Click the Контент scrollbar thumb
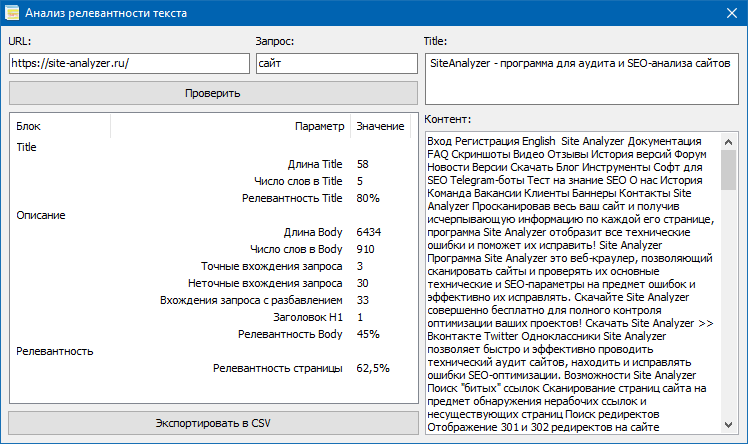748x444 pixels. 728,170
